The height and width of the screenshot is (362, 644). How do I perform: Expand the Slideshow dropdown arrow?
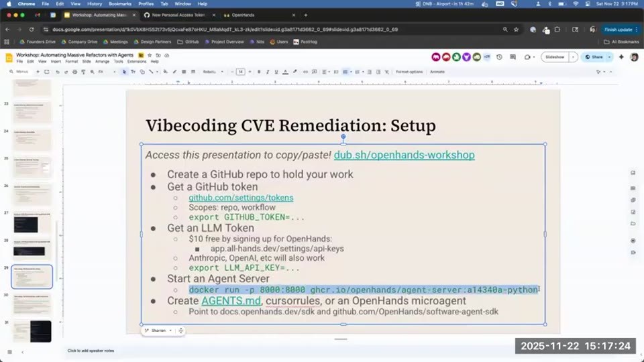coord(574,57)
